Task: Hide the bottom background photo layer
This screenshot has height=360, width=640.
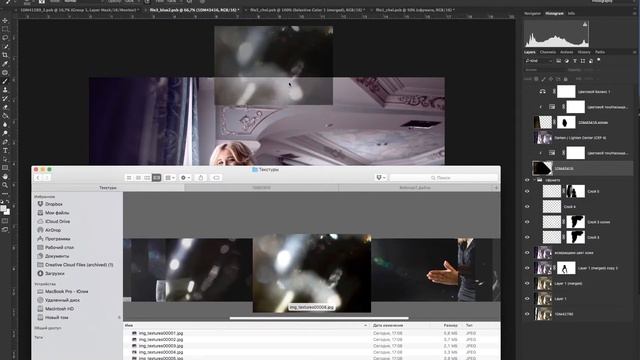Action: [x=527, y=314]
